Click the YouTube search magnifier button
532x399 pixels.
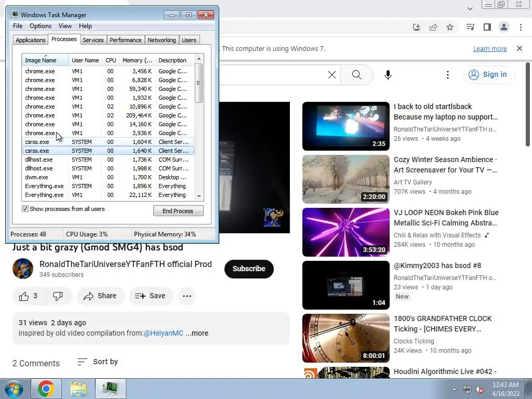pyautogui.click(x=356, y=75)
